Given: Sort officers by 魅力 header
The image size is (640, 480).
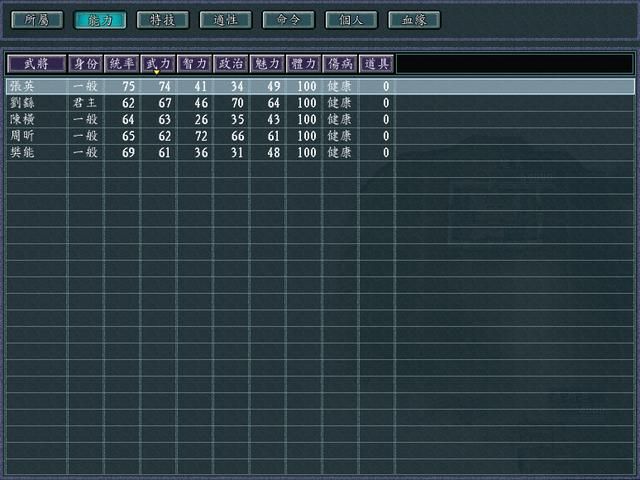Looking at the screenshot, I should pyautogui.click(x=267, y=64).
